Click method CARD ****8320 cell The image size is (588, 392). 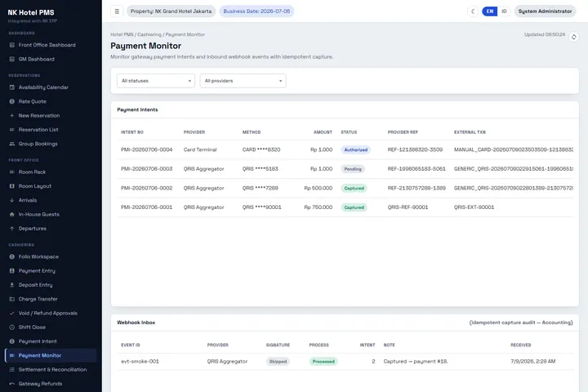click(x=261, y=149)
